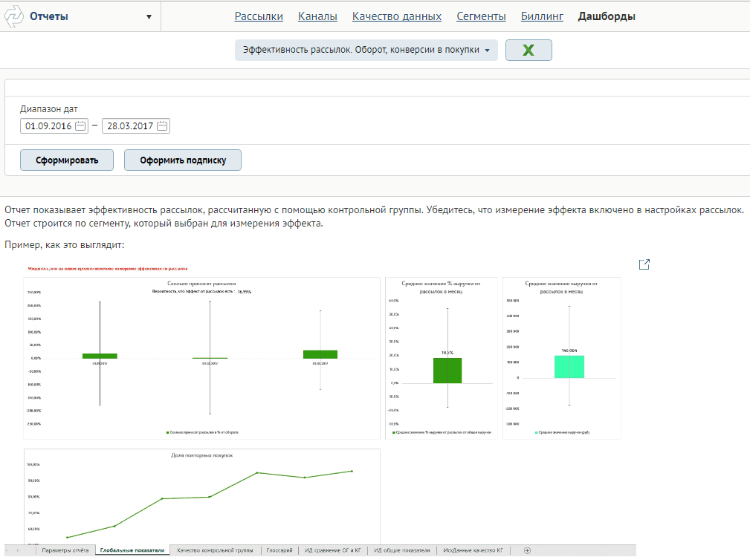Click the green bar labeled 18,5%
Screen dimensions: 750x560
[x=447, y=371]
